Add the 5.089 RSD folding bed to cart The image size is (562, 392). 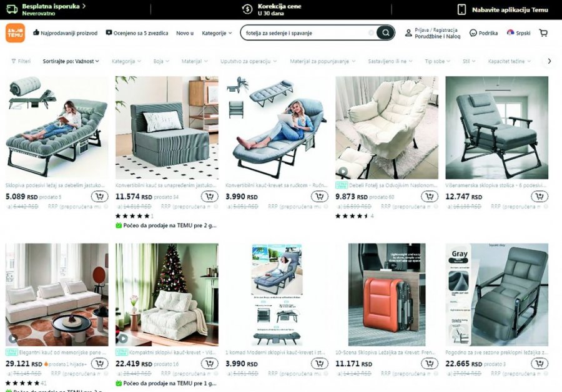pyautogui.click(x=100, y=197)
